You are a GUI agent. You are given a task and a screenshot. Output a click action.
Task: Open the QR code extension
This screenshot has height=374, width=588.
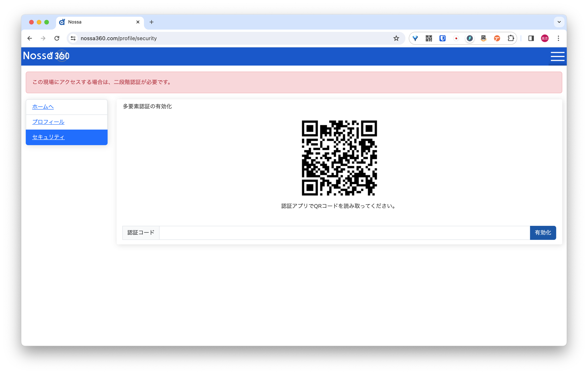pos(429,38)
